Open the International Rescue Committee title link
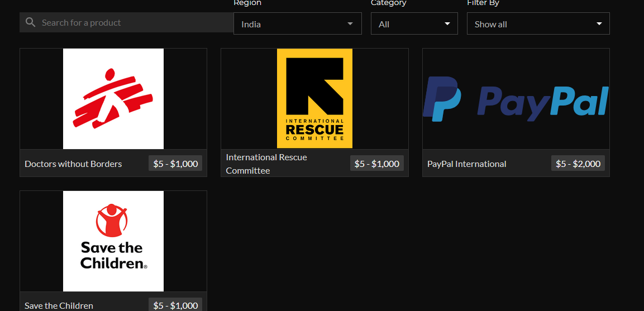644x311 pixels. (266, 164)
